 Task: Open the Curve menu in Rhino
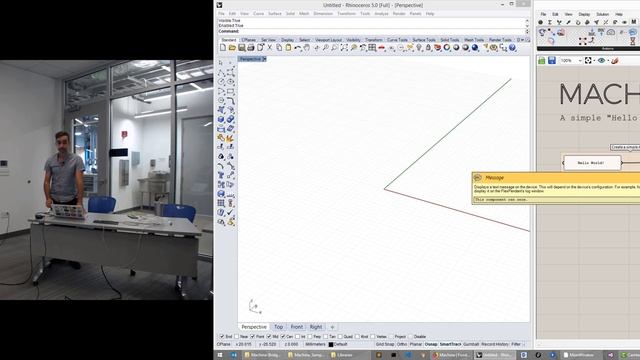258,14
